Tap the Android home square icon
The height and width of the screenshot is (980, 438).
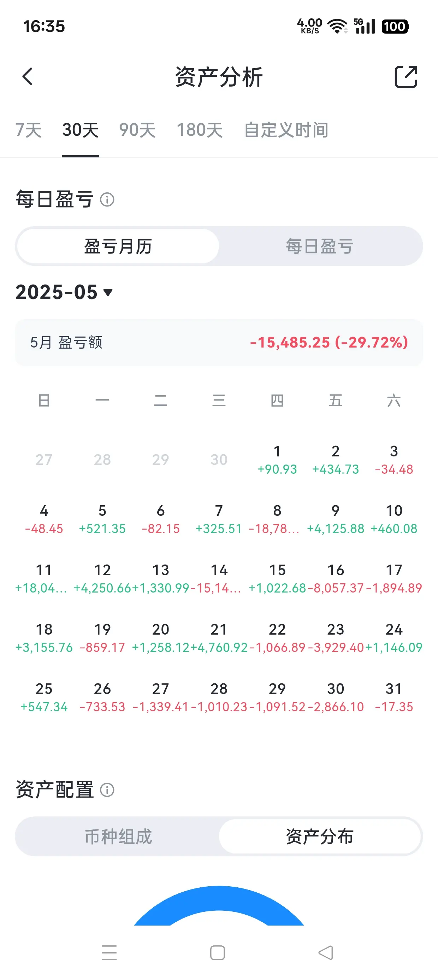[218, 953]
